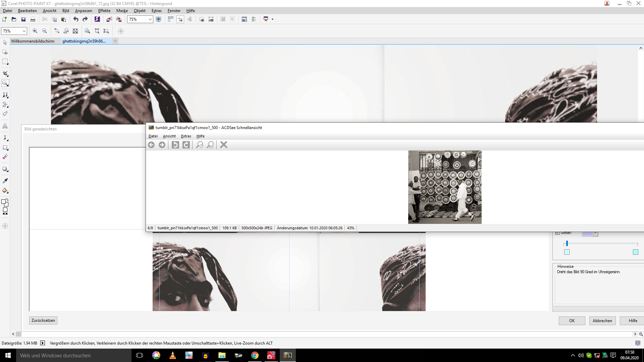Save the image with the floppy disk icon
Screen dimensions: 644x362
(x=23, y=19)
